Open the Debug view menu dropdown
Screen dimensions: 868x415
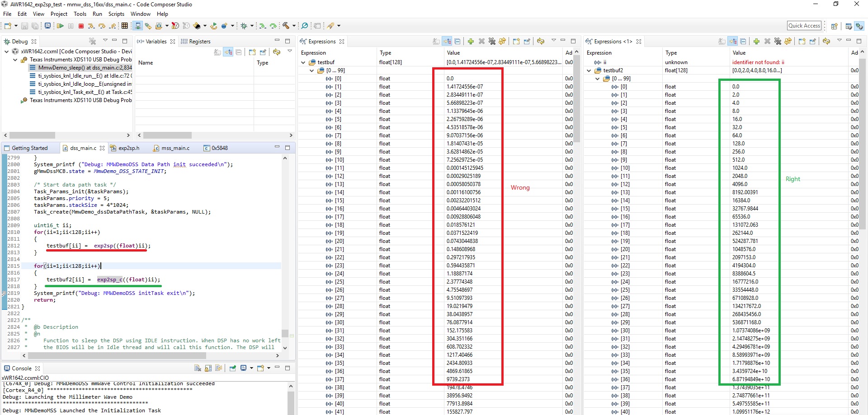point(105,41)
